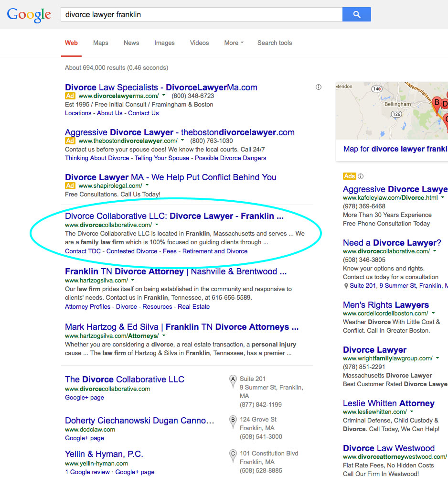Click the Google logo

[29, 15]
